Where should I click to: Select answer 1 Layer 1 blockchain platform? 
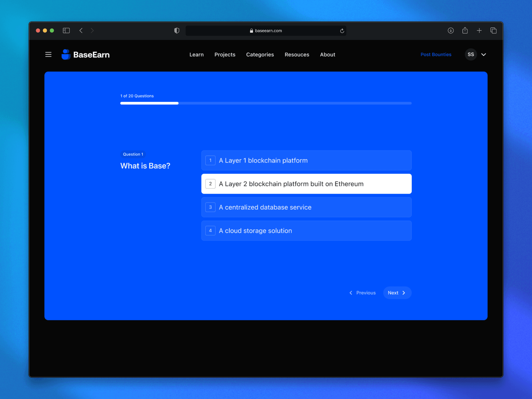pyautogui.click(x=306, y=160)
